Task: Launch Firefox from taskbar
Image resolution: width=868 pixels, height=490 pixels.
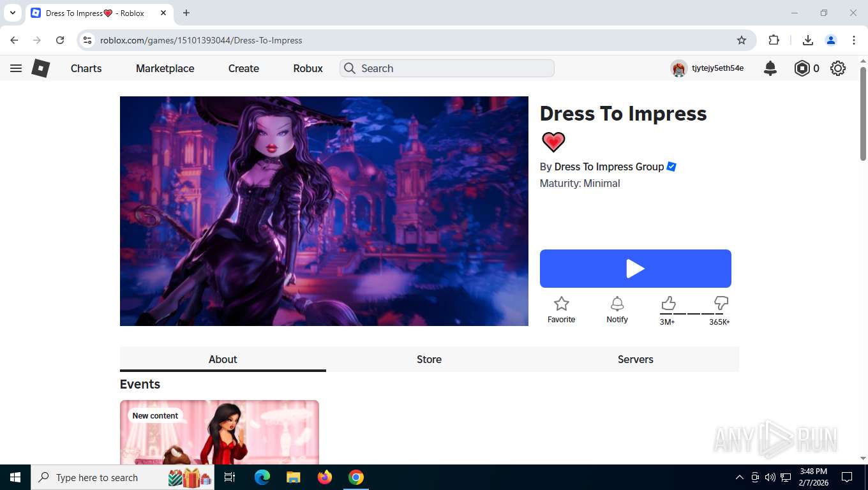Action: 325,477
